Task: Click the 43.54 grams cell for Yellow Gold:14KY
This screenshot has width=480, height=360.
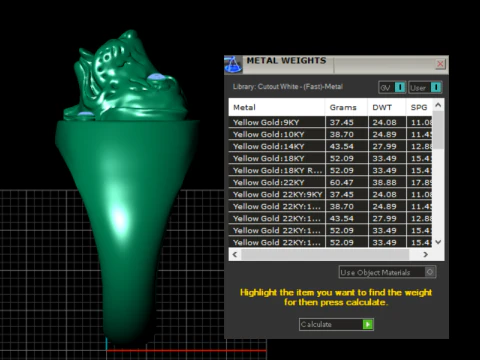Action: tap(346, 146)
